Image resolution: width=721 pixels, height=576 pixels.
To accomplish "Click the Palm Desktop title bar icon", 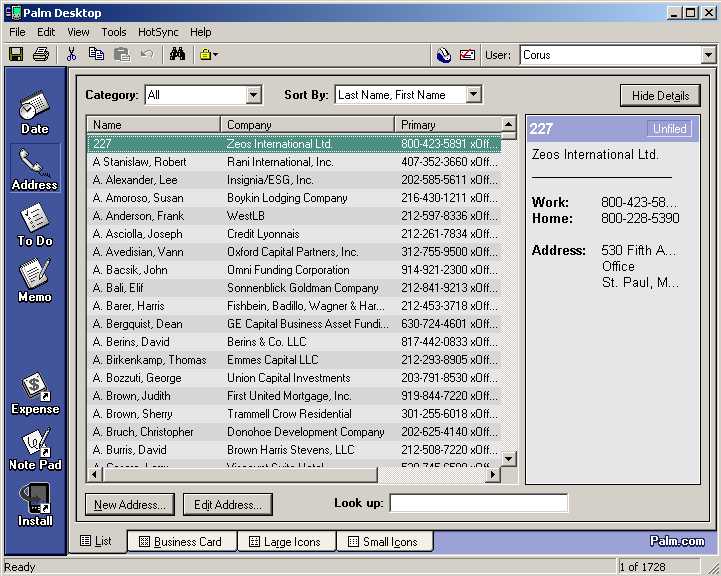I will [x=13, y=12].
